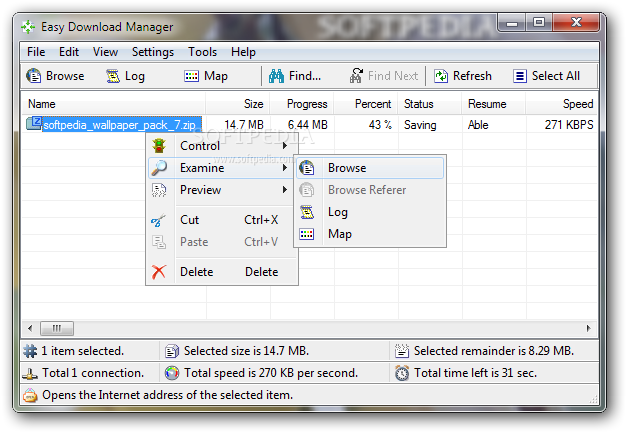This screenshot has height=433, width=627.
Task: Sort by the Status column header
Action: [430, 104]
